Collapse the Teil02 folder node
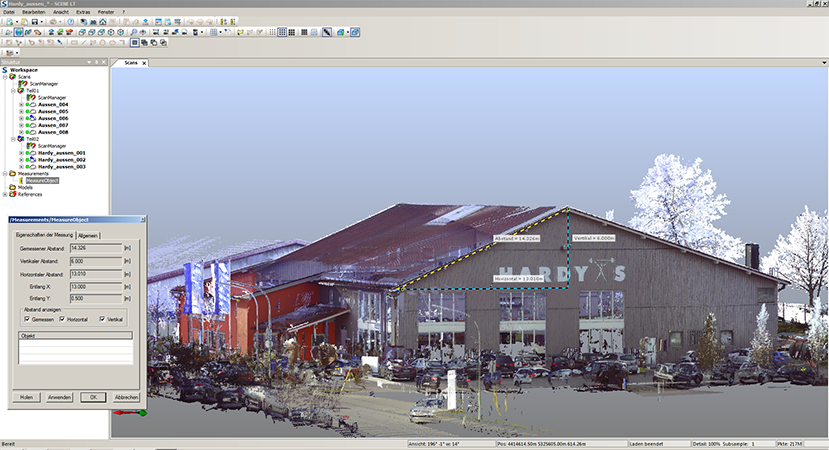 click(13, 139)
